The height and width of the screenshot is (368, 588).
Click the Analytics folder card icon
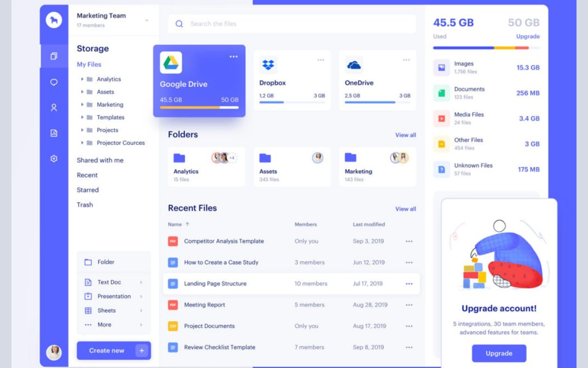179,158
